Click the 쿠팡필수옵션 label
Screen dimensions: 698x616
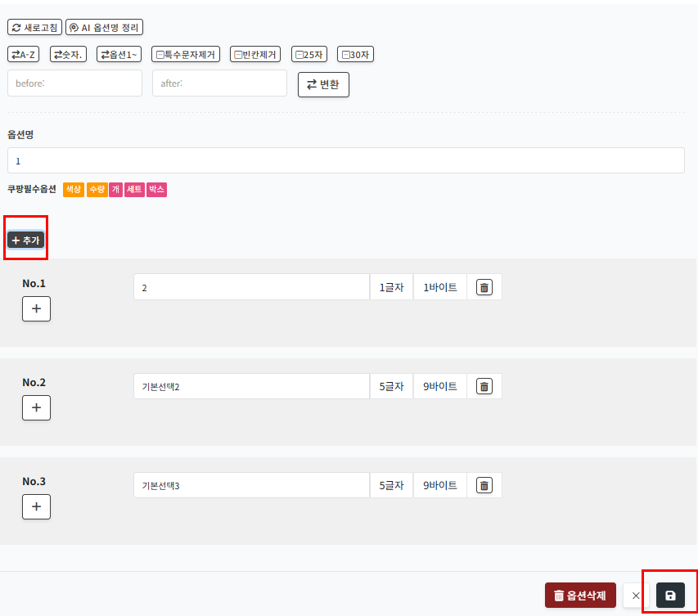pyautogui.click(x=32, y=189)
